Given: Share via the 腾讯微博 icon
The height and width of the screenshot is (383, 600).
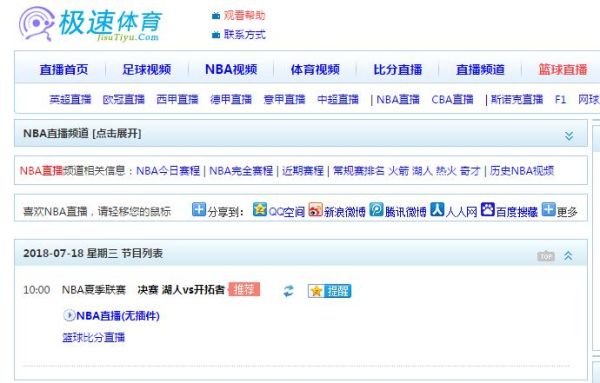Looking at the screenshot, I should point(377,209).
